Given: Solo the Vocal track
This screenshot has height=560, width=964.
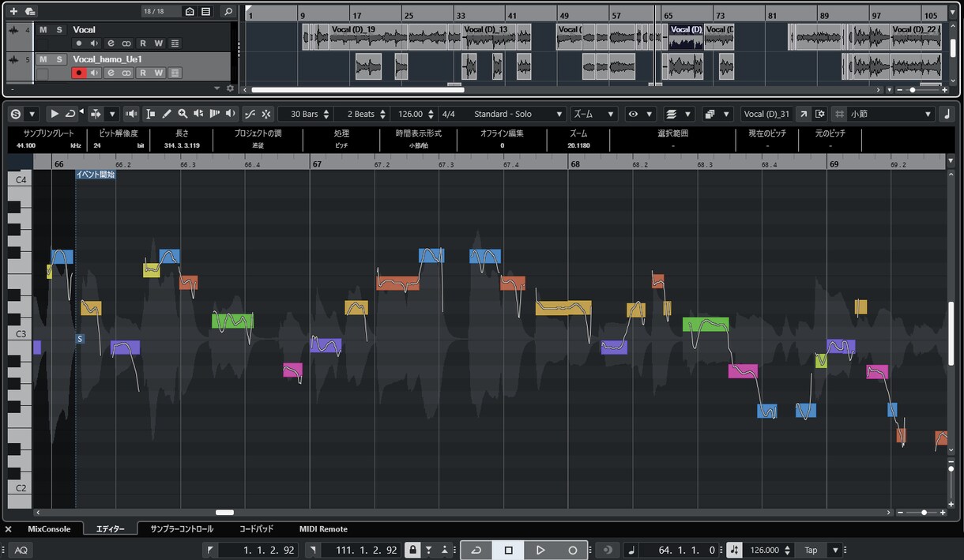Looking at the screenshot, I should point(58,30).
